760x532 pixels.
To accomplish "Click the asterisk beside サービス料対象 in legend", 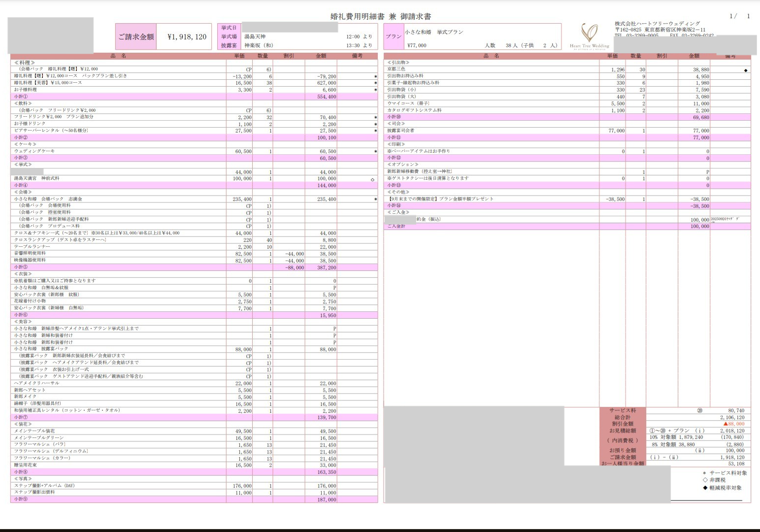I will [704, 473].
